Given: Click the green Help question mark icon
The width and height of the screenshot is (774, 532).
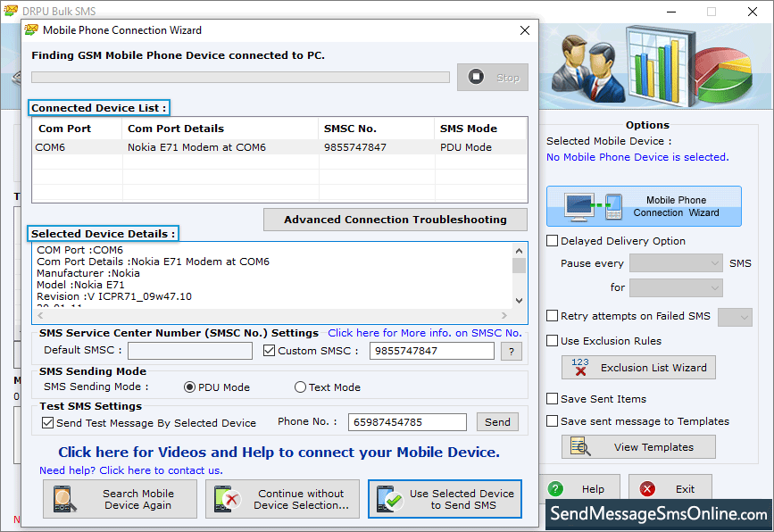Looking at the screenshot, I should [x=555, y=488].
